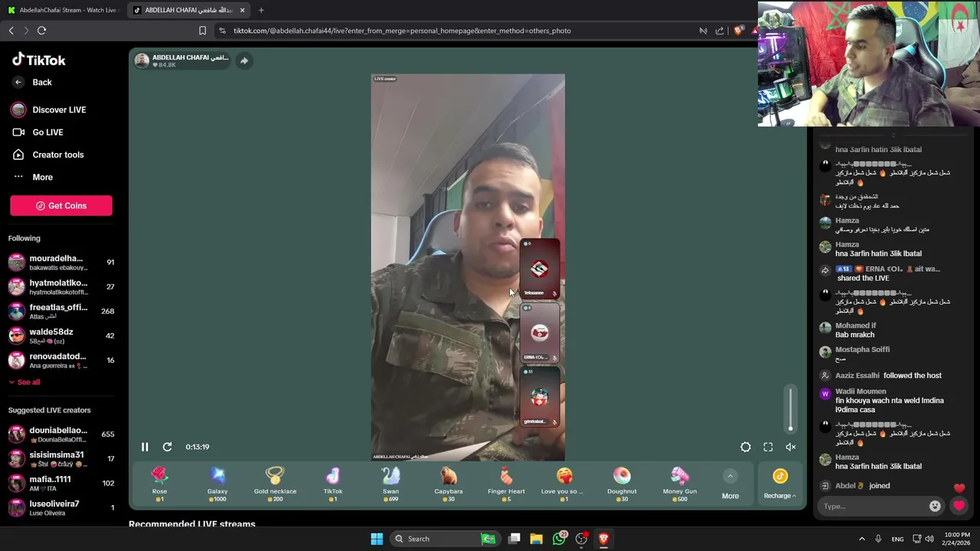Click the TikTok logo
980x551 pixels.
coord(39,60)
